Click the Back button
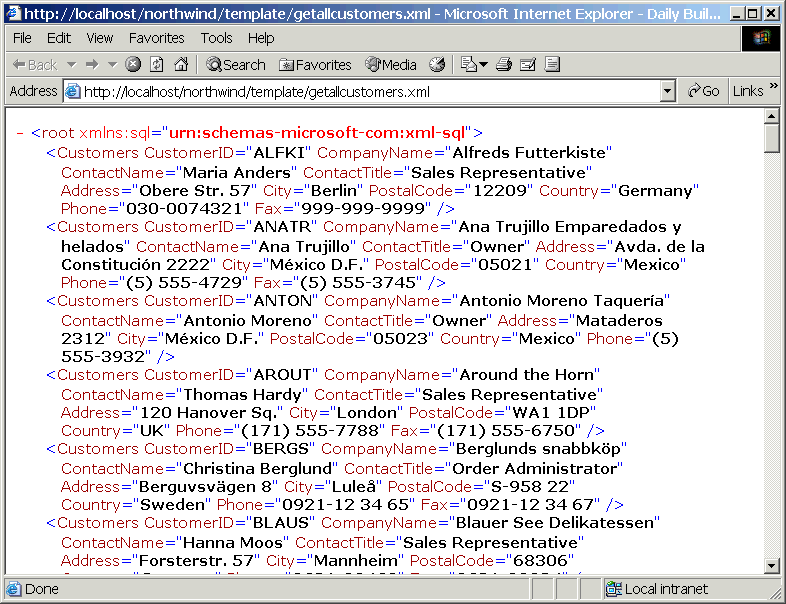 (35, 65)
